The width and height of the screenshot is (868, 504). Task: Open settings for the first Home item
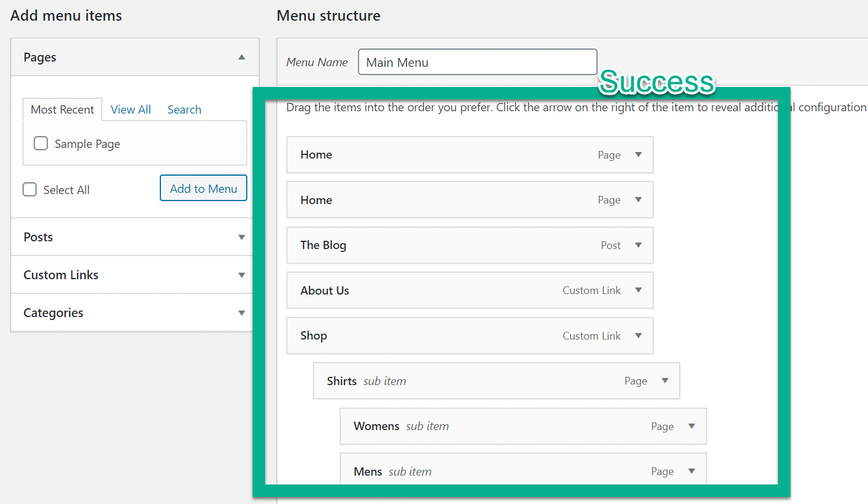(638, 154)
